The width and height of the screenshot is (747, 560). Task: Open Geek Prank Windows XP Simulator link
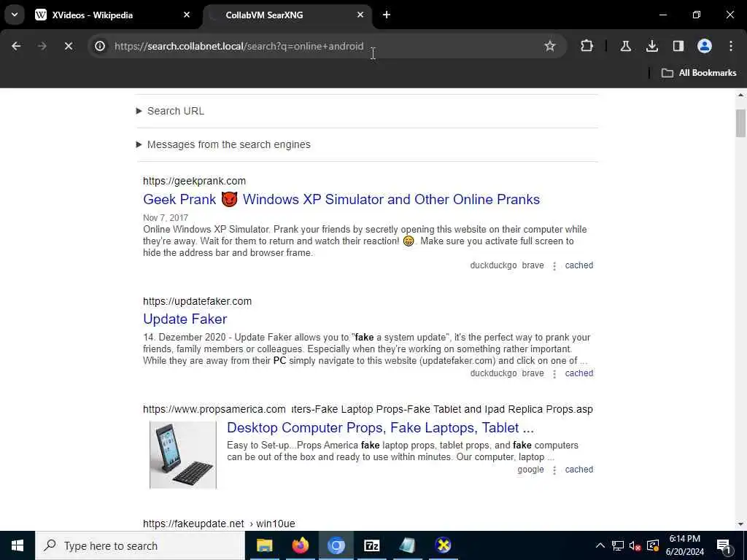341,199
